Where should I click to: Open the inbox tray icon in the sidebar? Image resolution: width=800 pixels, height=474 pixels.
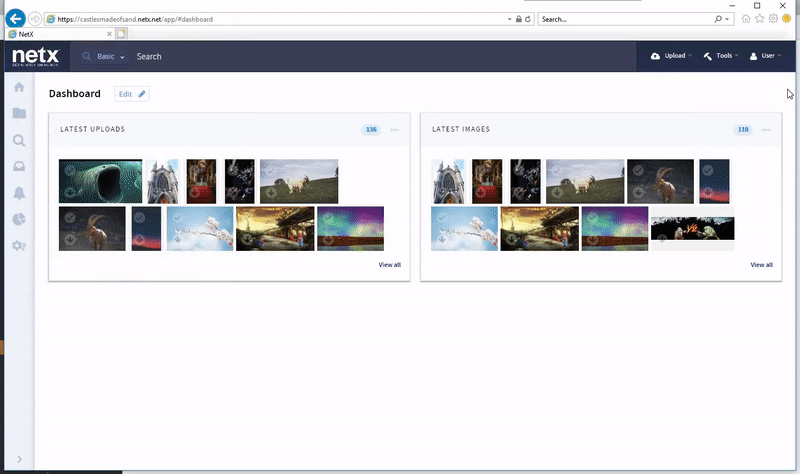coord(19,166)
